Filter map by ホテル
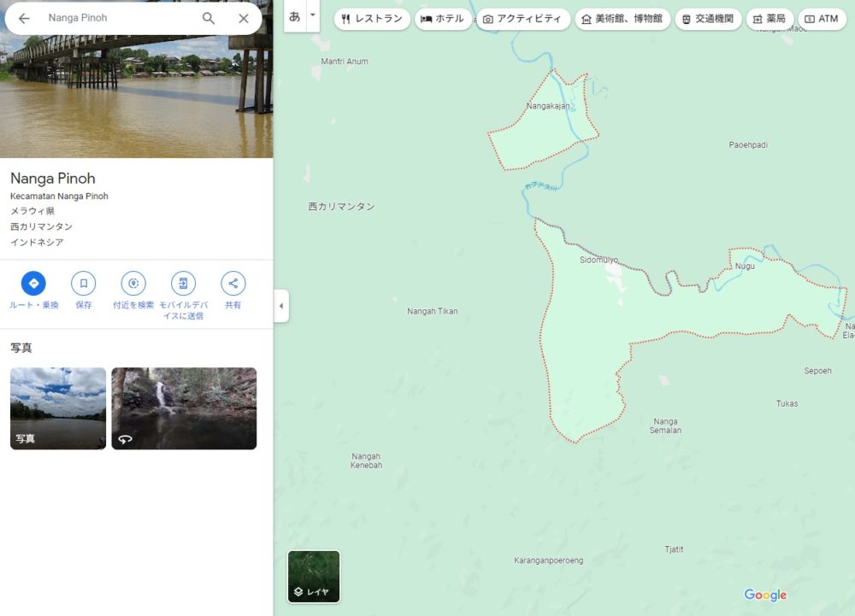This screenshot has width=855, height=616. point(443,19)
